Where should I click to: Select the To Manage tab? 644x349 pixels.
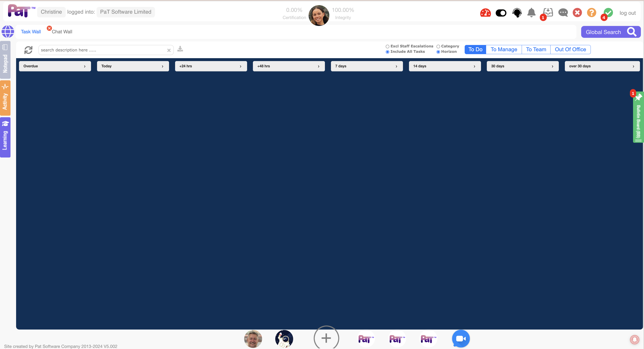(x=504, y=49)
